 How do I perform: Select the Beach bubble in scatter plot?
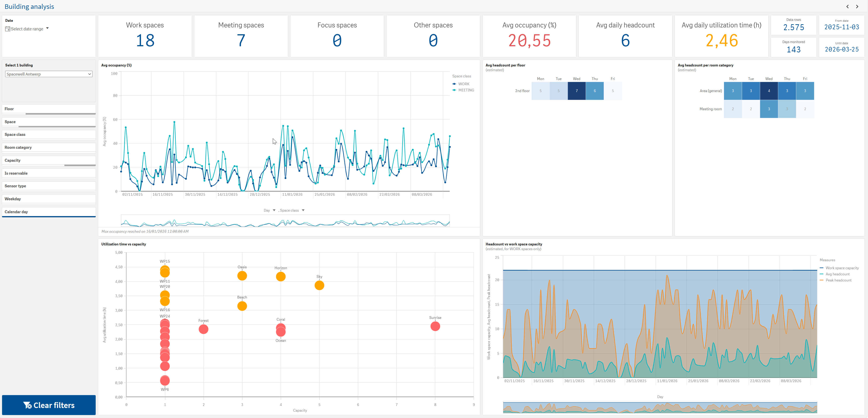(x=242, y=306)
